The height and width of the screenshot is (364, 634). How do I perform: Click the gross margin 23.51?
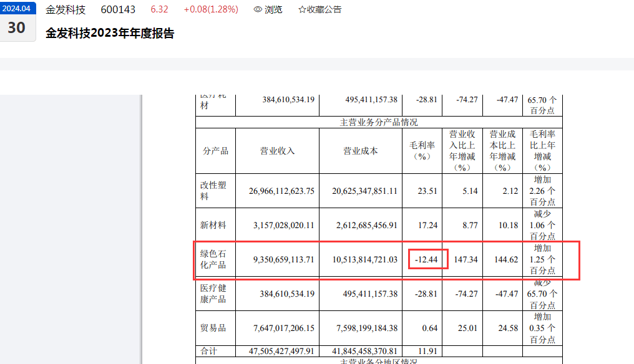coord(427,191)
